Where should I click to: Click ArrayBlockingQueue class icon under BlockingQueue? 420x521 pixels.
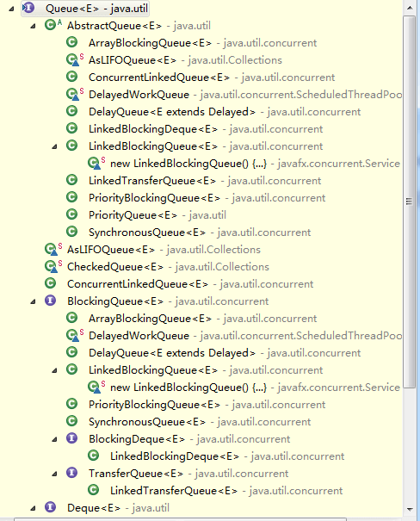tap(71, 318)
